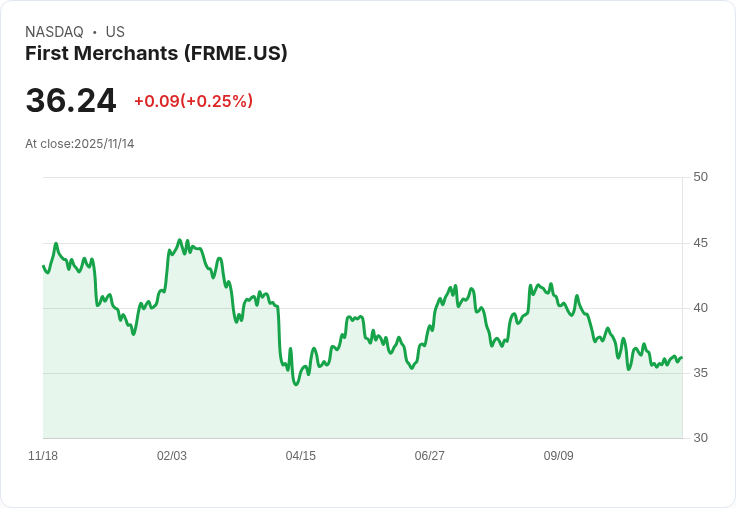Click the 36.24 current price
Viewport: 736px width, 508px height.
(x=71, y=100)
